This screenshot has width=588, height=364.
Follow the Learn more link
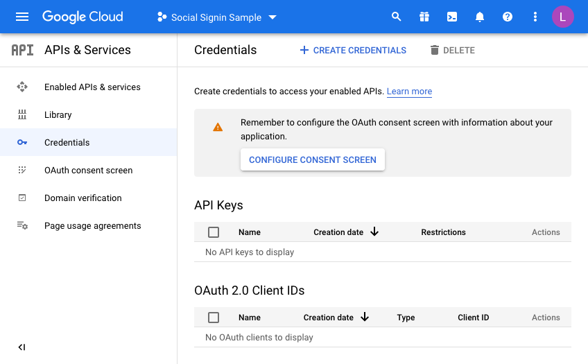coord(409,92)
